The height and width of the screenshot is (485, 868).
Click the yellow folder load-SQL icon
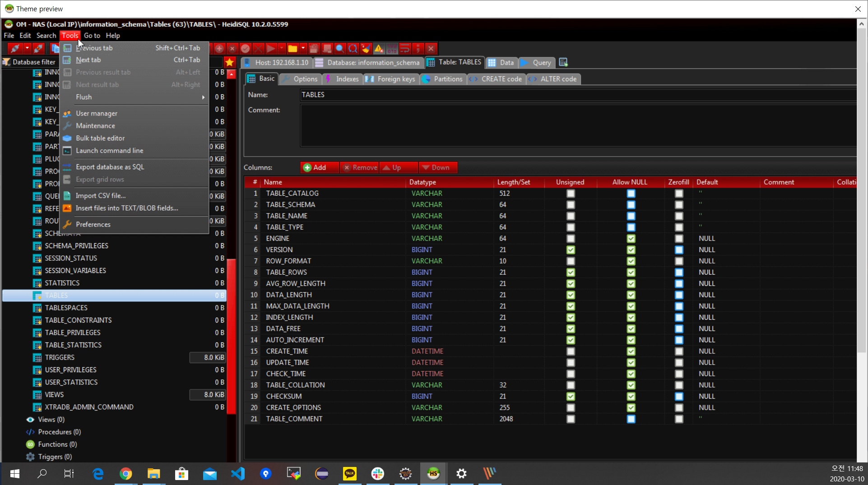(x=292, y=48)
